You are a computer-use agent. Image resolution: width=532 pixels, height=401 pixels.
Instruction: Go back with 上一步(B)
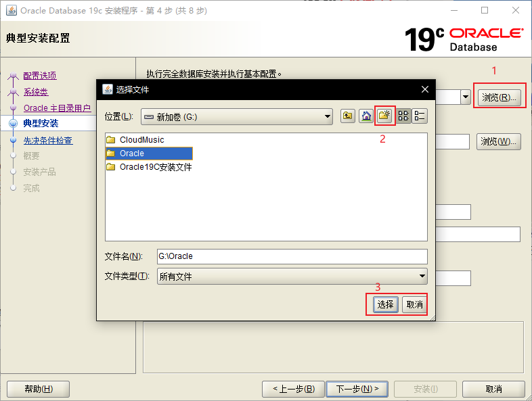pos(294,389)
